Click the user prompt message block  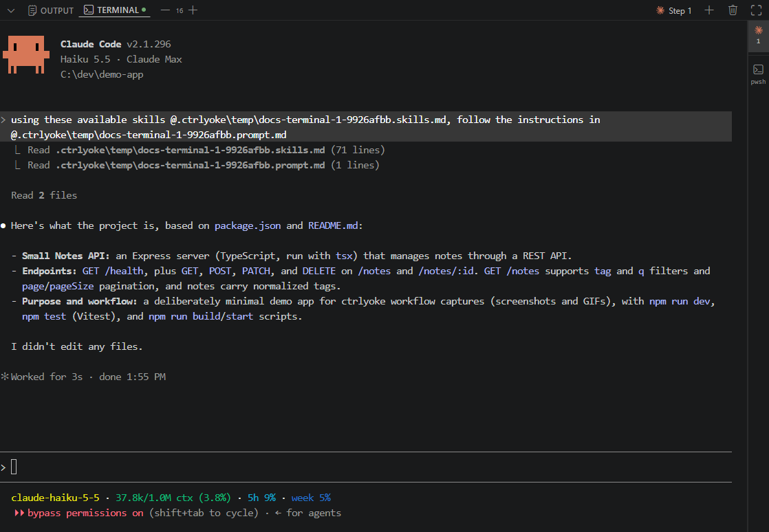(366, 127)
